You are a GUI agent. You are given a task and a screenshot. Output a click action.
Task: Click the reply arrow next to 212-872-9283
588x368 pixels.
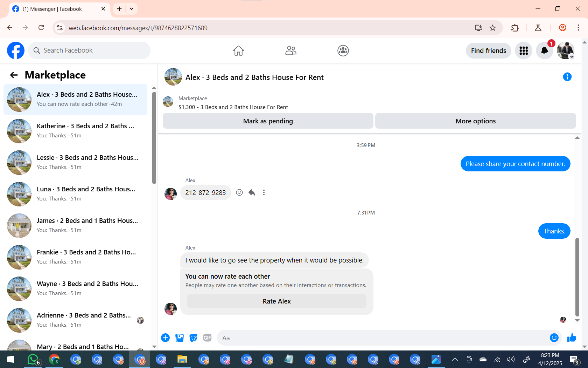coord(252,192)
